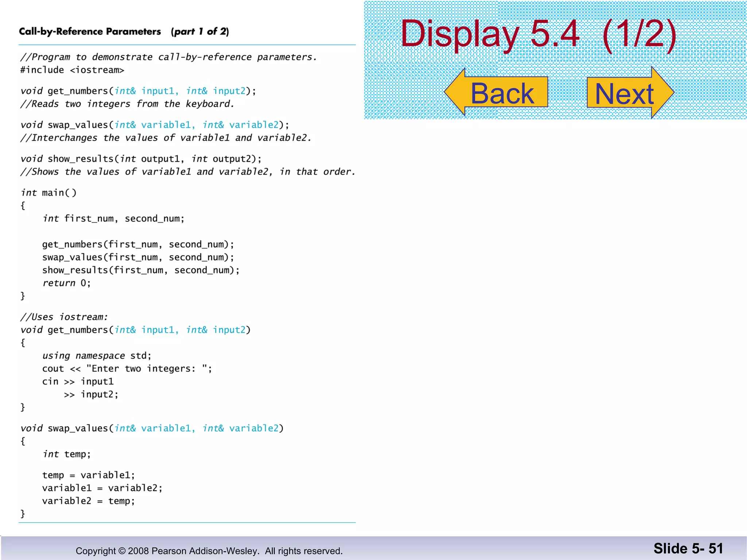The image size is (747, 560).
Task: Click the '#include <iostream>' line
Action: [x=72, y=70]
